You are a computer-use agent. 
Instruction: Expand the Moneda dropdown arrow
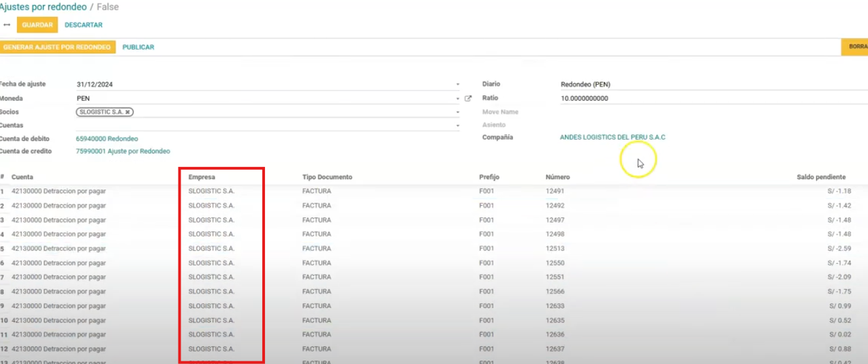pyautogui.click(x=458, y=99)
